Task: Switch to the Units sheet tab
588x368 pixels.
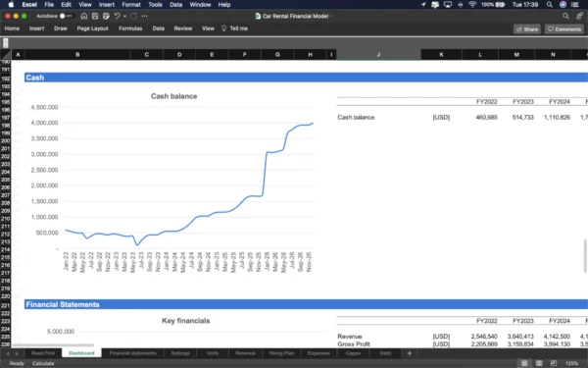Action: 213,353
